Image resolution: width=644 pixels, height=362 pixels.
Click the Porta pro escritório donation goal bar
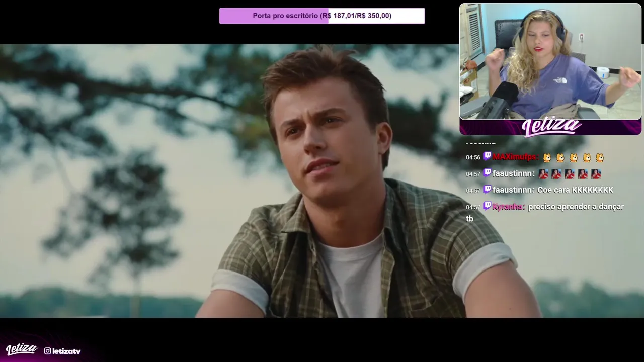322,16
